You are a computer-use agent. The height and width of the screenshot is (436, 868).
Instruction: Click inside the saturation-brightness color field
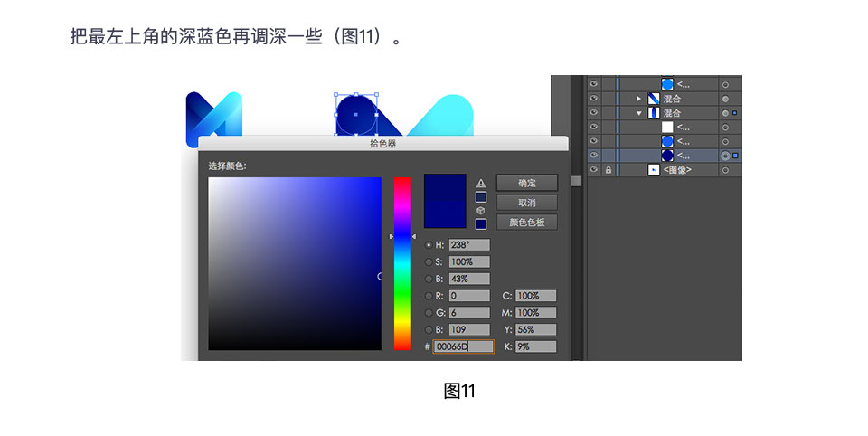[295, 264]
